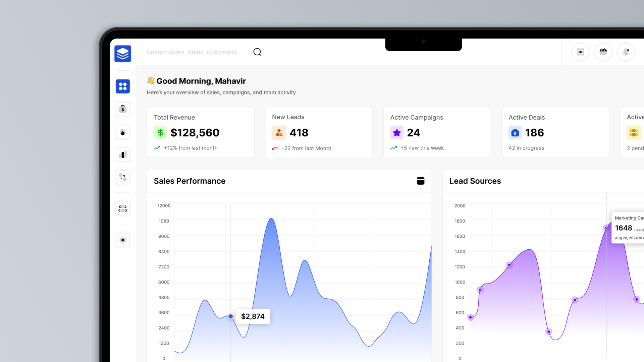Click the orange user icon in New Leads
644x362 pixels.
[x=279, y=133]
